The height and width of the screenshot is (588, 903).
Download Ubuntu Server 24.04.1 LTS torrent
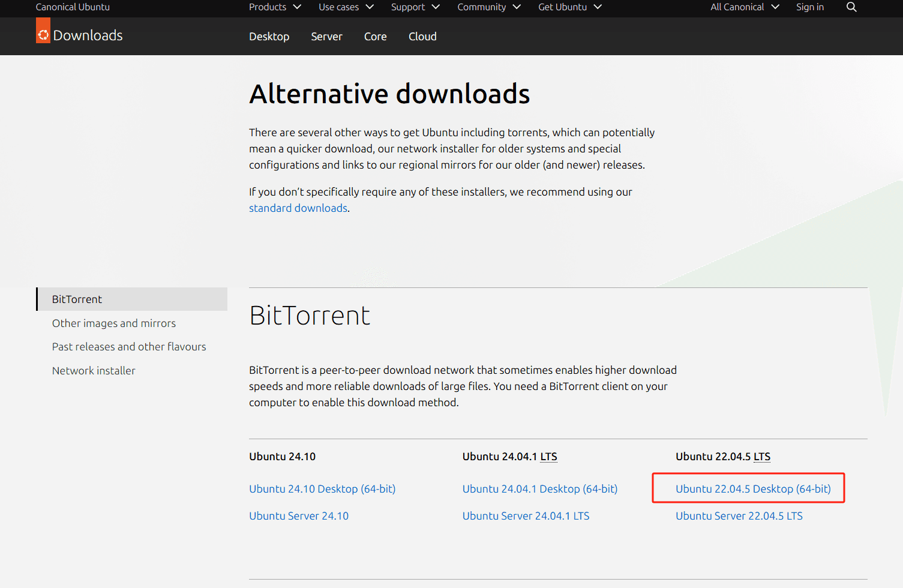(x=526, y=516)
